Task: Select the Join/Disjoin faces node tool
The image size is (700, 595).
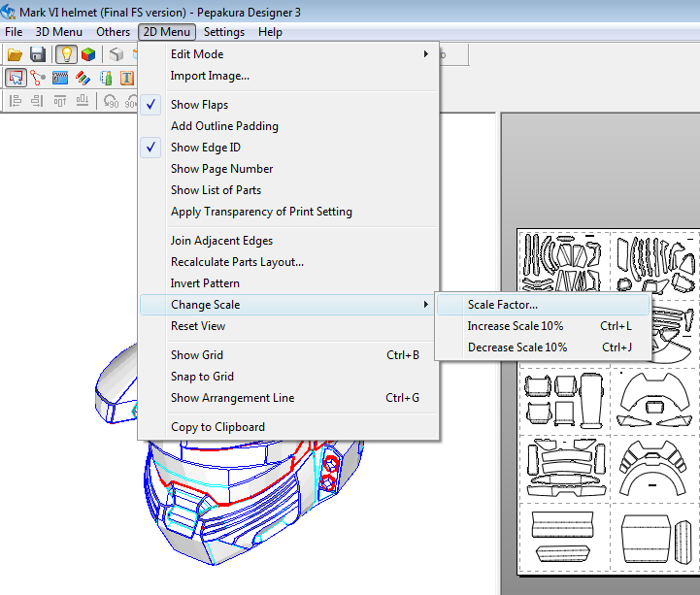Action: tap(38, 78)
